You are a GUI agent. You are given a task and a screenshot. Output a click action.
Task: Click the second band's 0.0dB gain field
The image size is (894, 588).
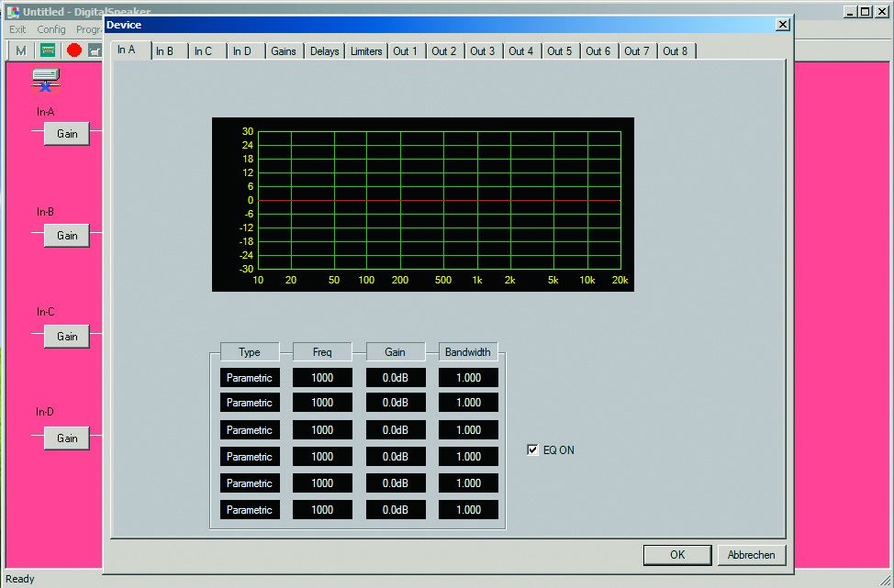tap(396, 403)
